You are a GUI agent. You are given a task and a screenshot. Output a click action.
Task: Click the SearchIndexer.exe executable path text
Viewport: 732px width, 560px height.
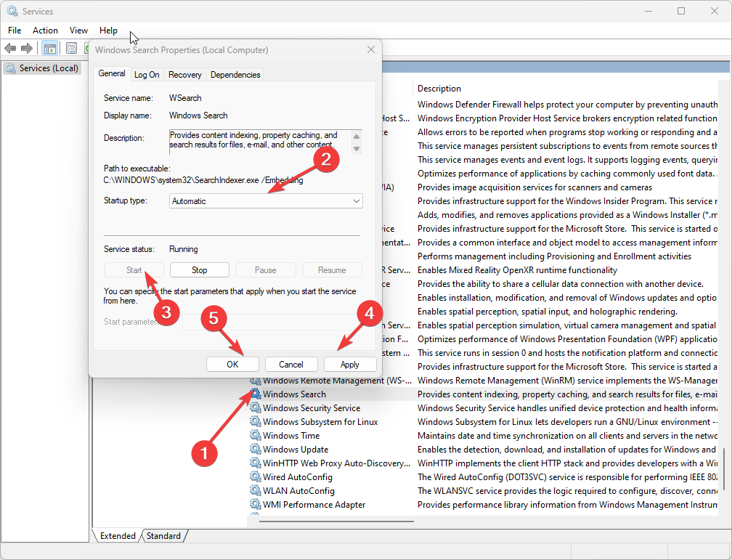[x=203, y=180]
